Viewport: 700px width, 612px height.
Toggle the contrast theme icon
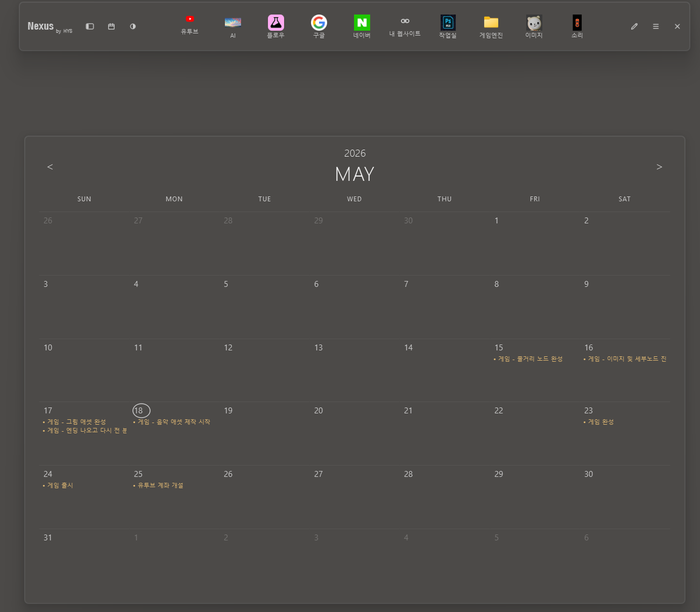(x=133, y=26)
